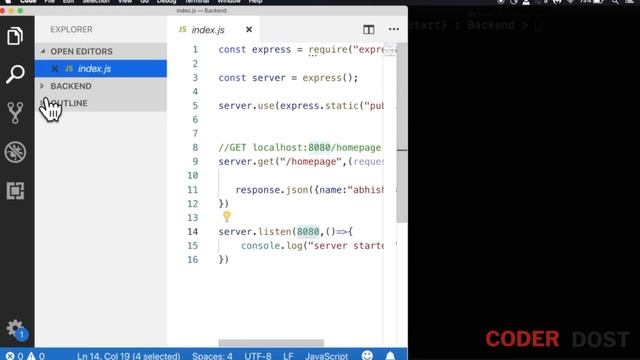The width and height of the screenshot is (640, 360).
Task: Split the editor to the right
Action: tap(369, 29)
